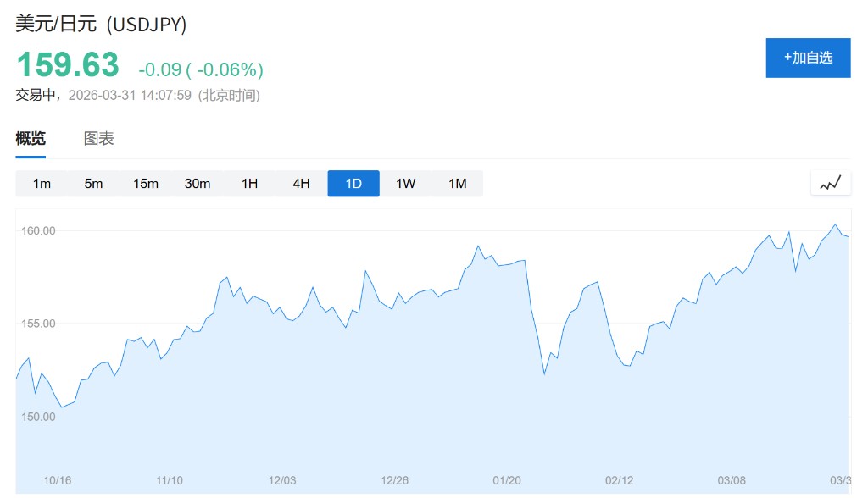Open the 图表 tab
This screenshot has width=868, height=498.
98,139
